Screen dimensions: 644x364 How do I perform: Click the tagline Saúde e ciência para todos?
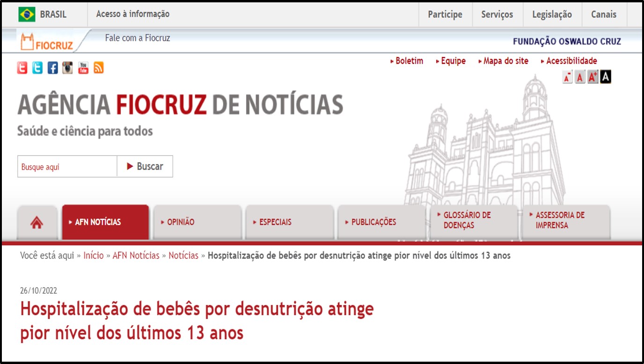85,131
